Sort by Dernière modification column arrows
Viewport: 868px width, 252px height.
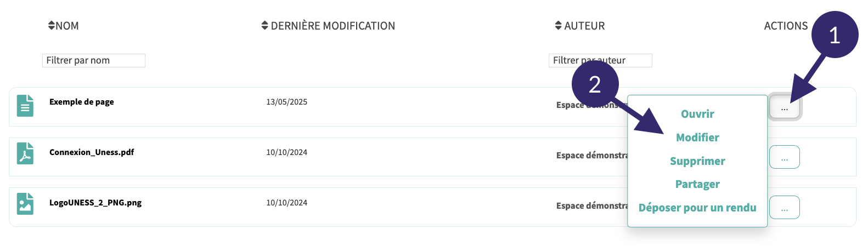point(264,26)
